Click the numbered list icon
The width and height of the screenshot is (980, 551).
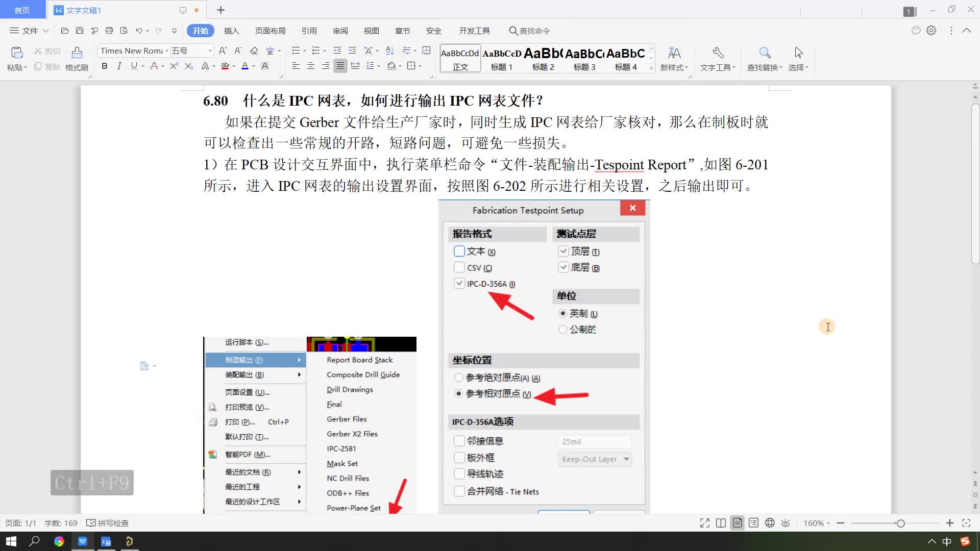pos(315,51)
